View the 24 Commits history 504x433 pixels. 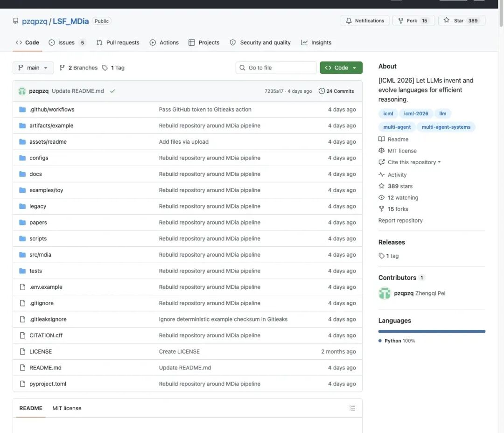(x=336, y=91)
